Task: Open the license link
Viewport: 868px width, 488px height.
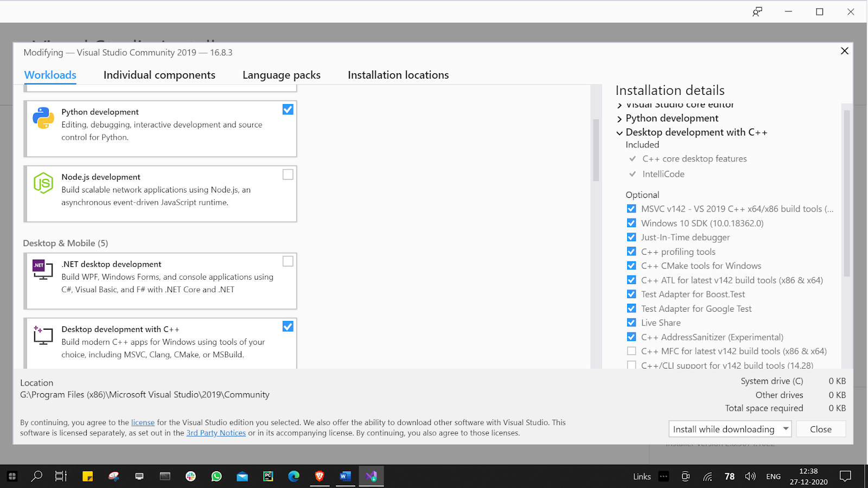Action: click(143, 422)
